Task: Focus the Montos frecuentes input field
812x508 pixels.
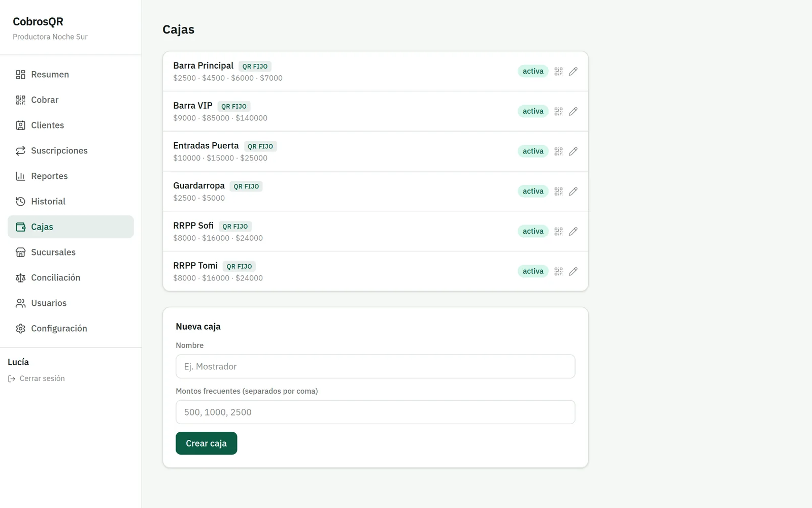Action: tap(375, 412)
